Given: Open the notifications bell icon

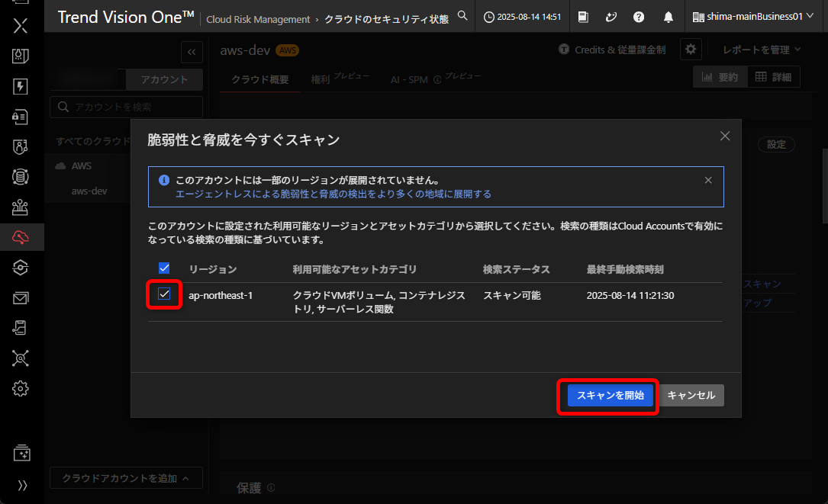Looking at the screenshot, I should (668, 17).
